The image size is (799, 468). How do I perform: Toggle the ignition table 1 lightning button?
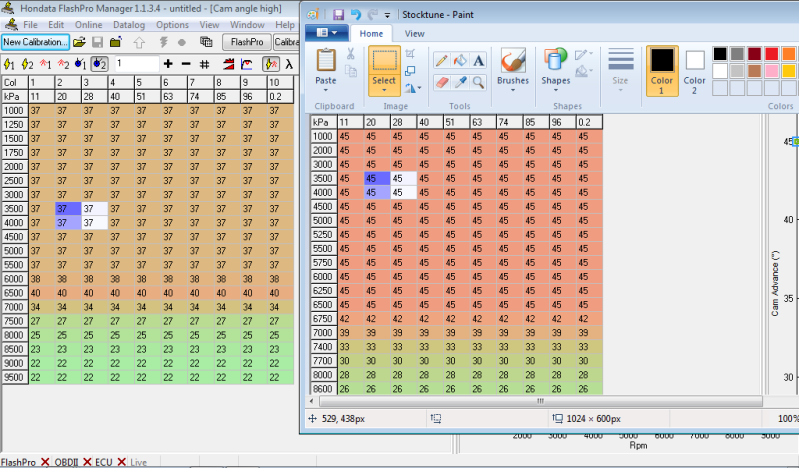(x=9, y=64)
